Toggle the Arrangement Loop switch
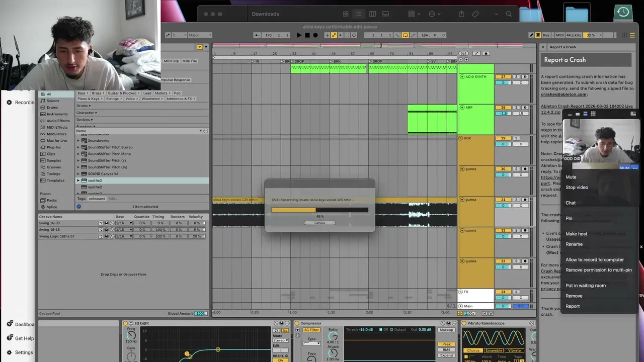The width and height of the screenshot is (644, 362). [x=405, y=35]
